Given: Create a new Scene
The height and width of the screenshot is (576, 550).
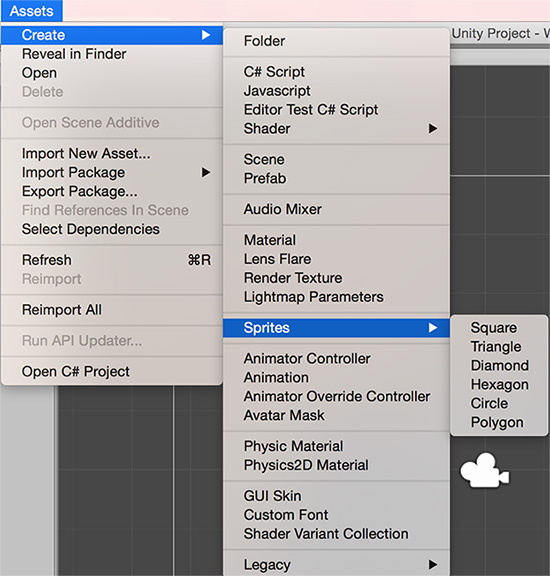Looking at the screenshot, I should click(336, 159).
